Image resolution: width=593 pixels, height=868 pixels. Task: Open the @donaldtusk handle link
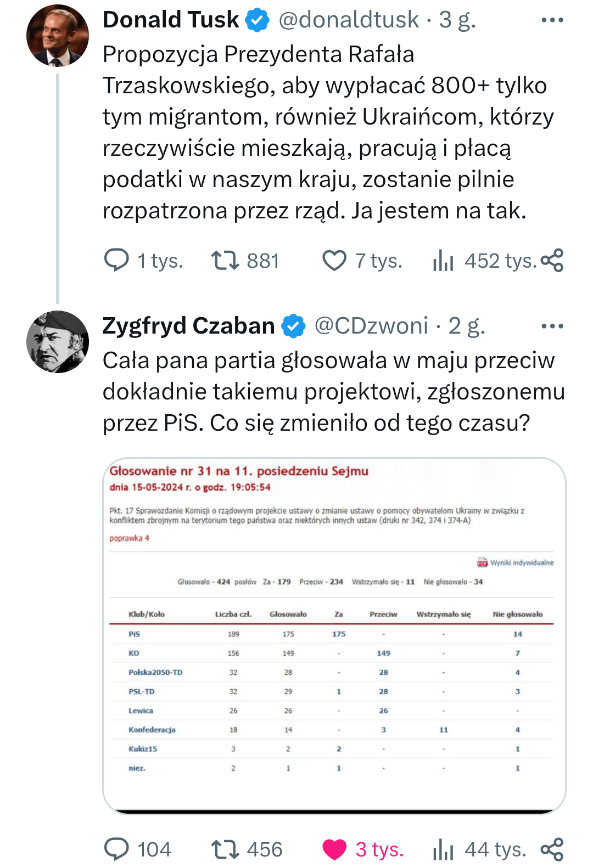coord(349,20)
